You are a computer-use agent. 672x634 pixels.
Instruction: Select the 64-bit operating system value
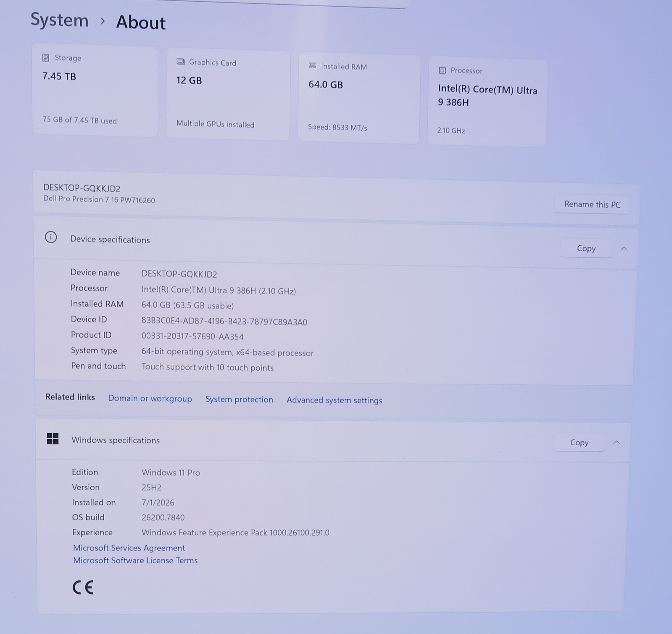coord(227,353)
